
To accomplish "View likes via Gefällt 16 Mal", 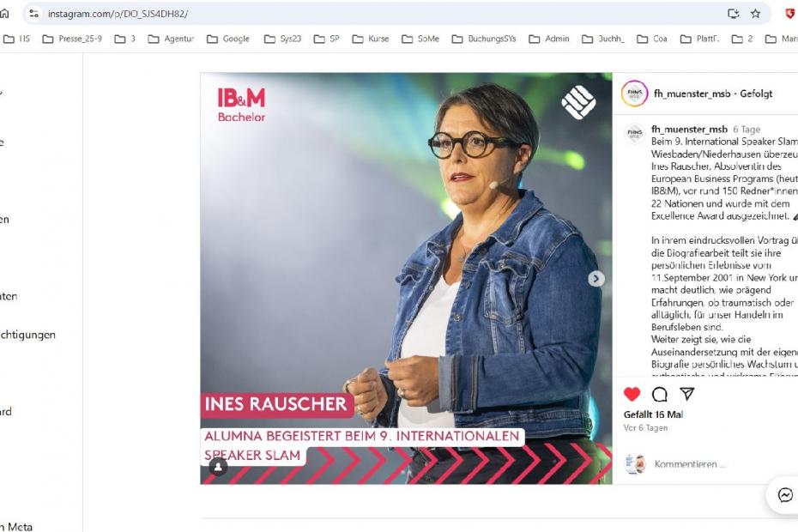I will click(x=654, y=414).
